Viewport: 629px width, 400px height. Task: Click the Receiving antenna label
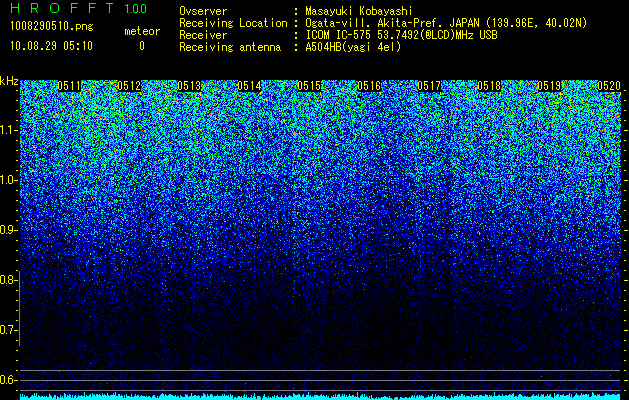tap(230, 47)
